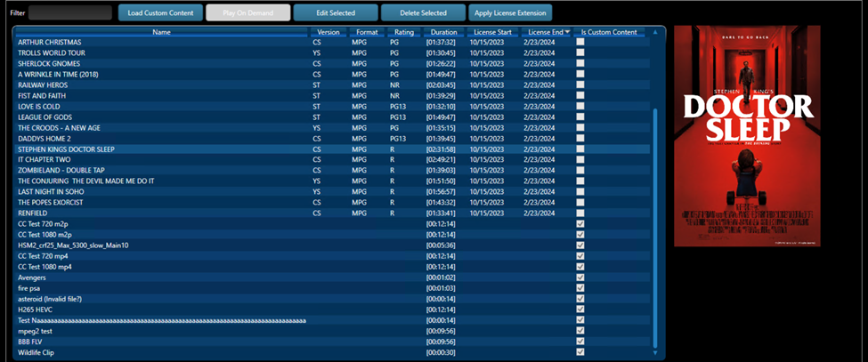Click the Version column header
Screen dimensions: 868x362
(329, 32)
